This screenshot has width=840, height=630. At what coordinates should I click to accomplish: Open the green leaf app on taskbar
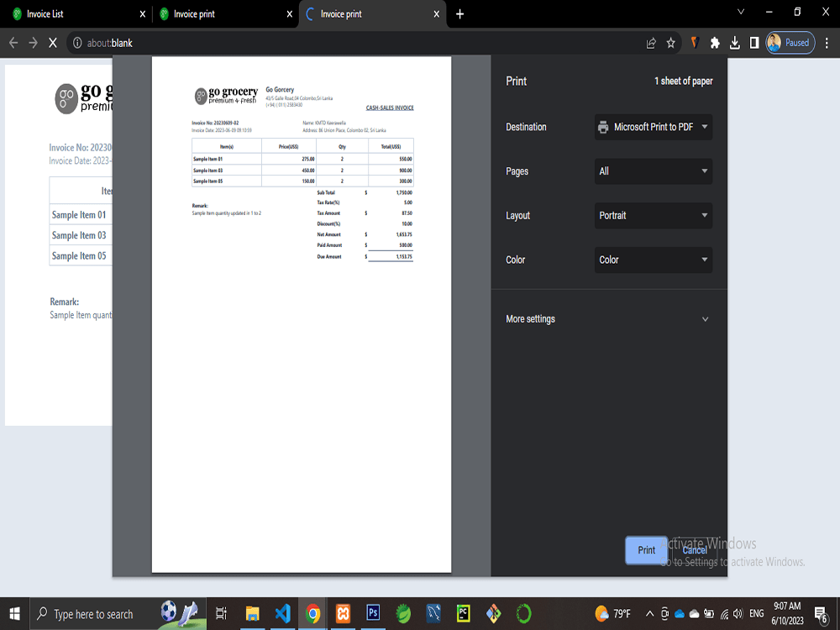point(403,614)
